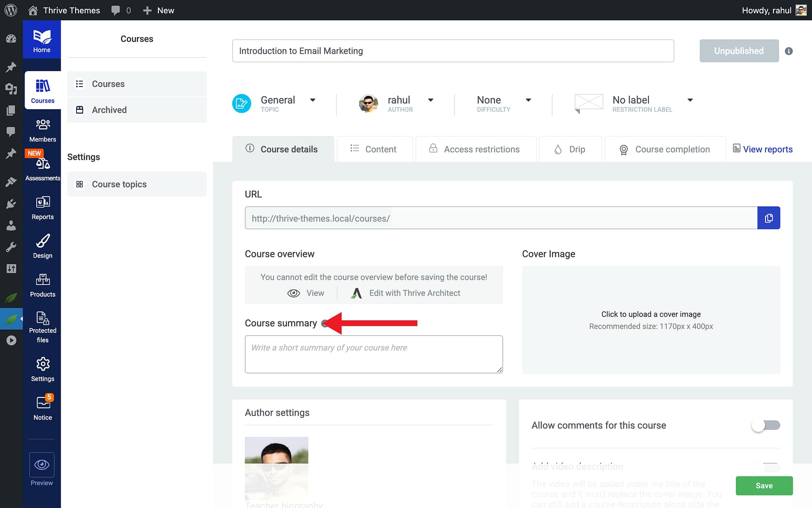The image size is (812, 508).
Task: Expand the Difficulty dropdown set to None
Action: 528,100
